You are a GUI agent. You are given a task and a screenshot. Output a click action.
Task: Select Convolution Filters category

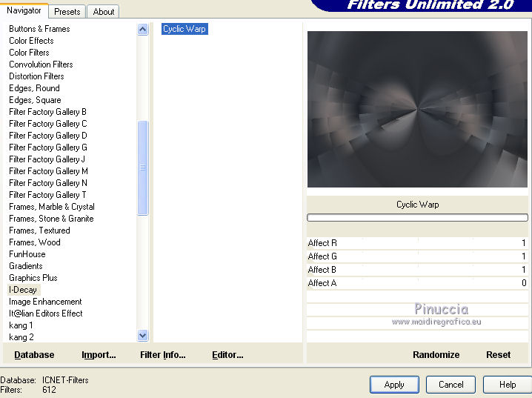[41, 64]
